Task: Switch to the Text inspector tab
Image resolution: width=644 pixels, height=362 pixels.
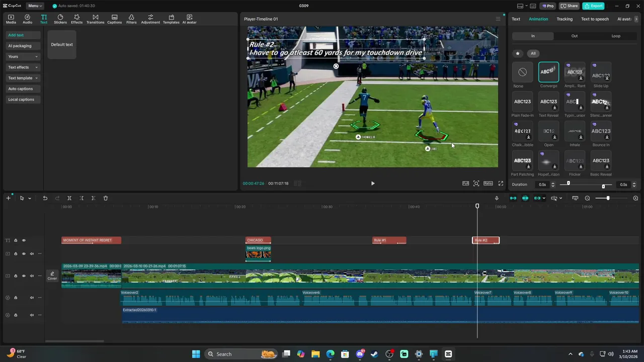Action: [x=516, y=19]
